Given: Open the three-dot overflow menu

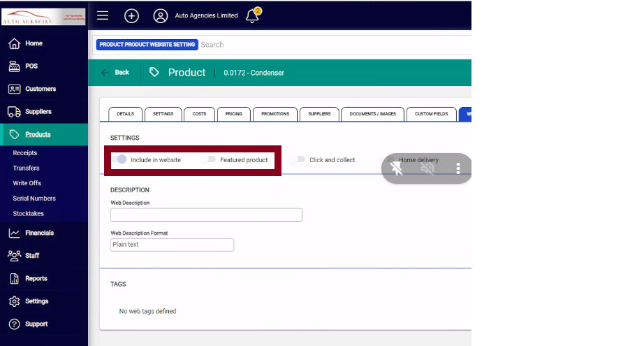Looking at the screenshot, I should pyautogui.click(x=458, y=168).
